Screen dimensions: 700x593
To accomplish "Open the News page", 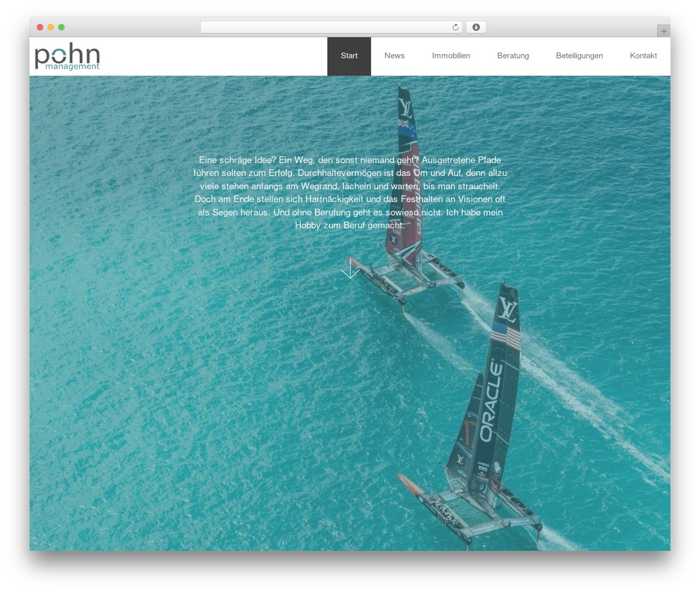I will (394, 56).
